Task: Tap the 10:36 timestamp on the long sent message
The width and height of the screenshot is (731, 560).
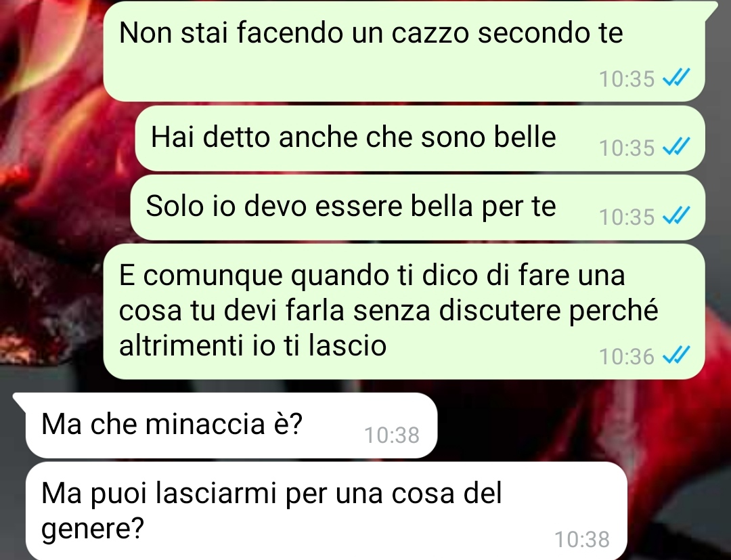Action: click(627, 357)
